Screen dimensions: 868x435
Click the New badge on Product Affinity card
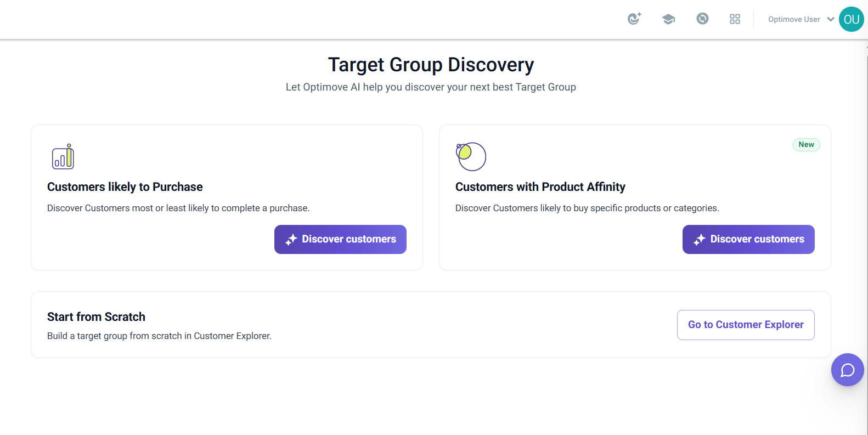tap(806, 145)
